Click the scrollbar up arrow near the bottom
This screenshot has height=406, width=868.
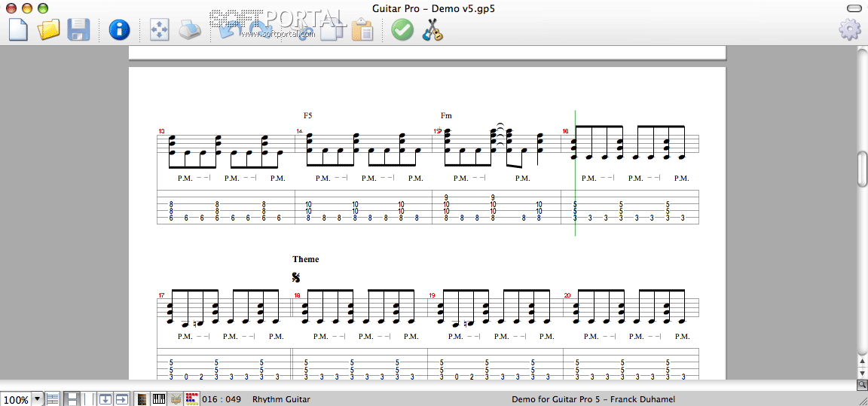click(863, 362)
